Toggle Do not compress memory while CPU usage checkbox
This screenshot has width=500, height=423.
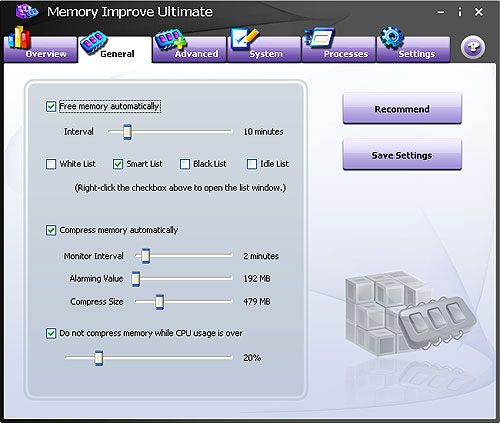point(51,333)
